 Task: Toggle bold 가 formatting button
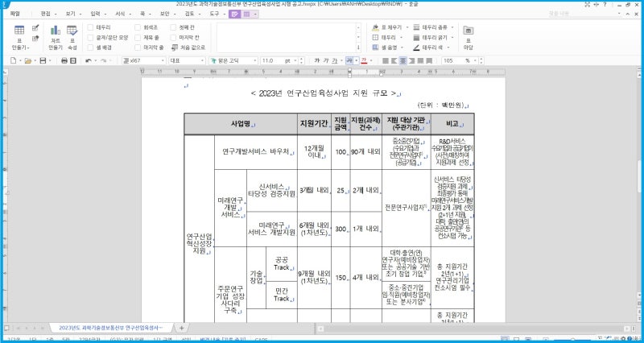coord(316,61)
